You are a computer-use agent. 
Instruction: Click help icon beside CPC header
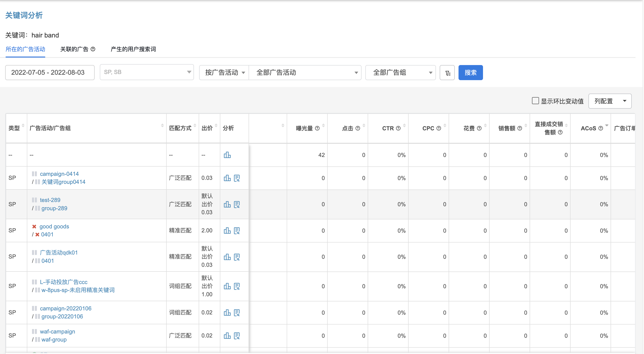(x=439, y=128)
